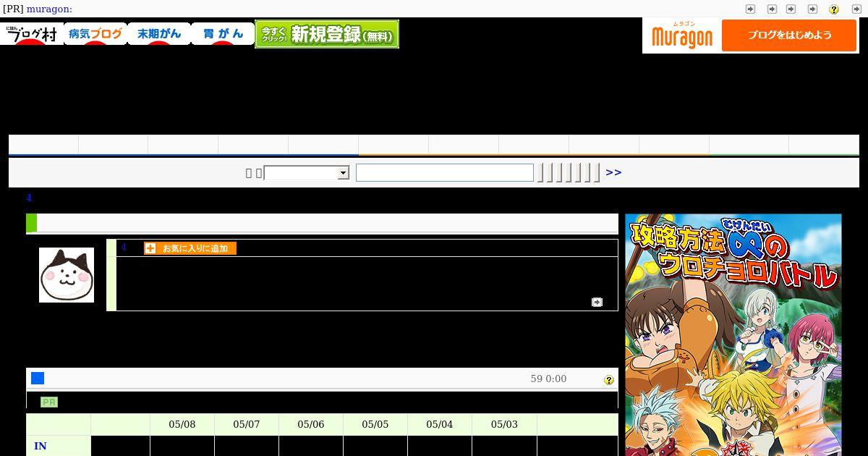Viewport: 868px width, 456px height.
Task: Click the yellow help icon in top bar
Action: (834, 9)
